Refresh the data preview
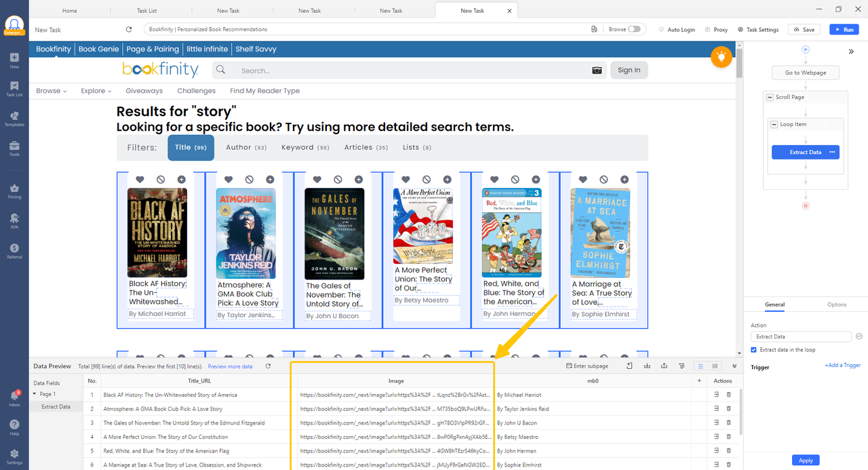Image resolution: width=868 pixels, height=470 pixels. click(x=268, y=366)
